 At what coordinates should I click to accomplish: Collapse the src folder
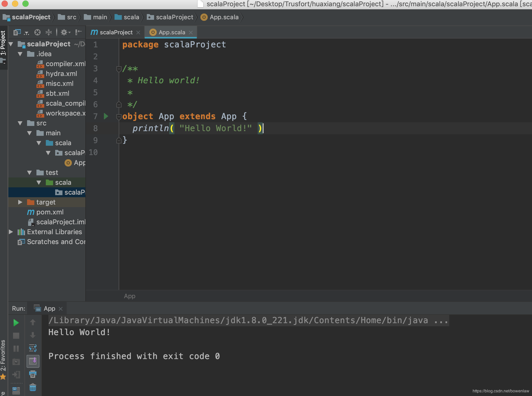pos(20,123)
